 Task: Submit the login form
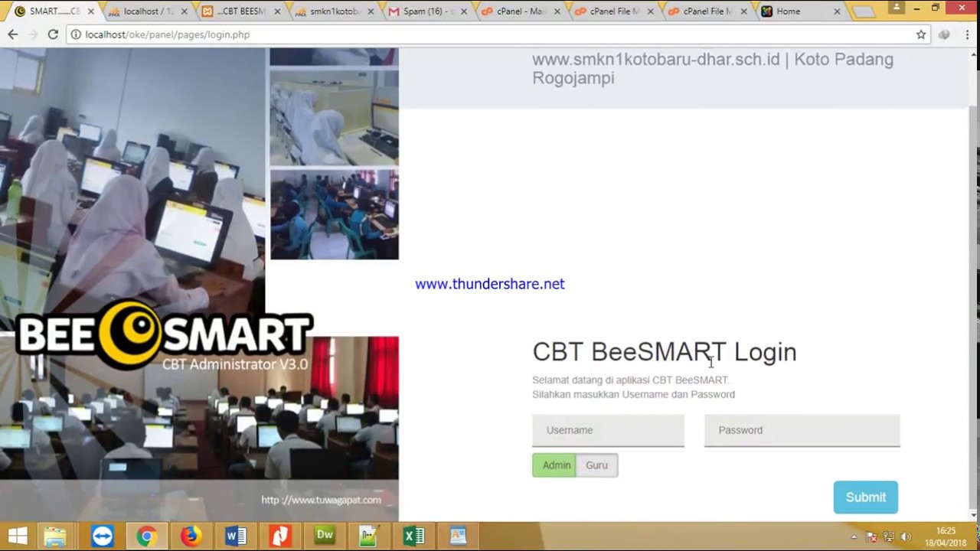point(865,497)
